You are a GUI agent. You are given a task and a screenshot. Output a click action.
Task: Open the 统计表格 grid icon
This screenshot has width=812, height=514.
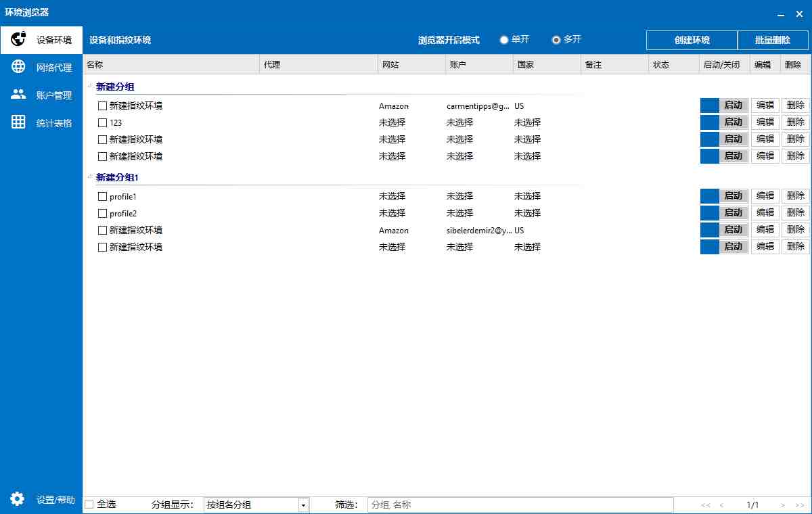point(18,122)
